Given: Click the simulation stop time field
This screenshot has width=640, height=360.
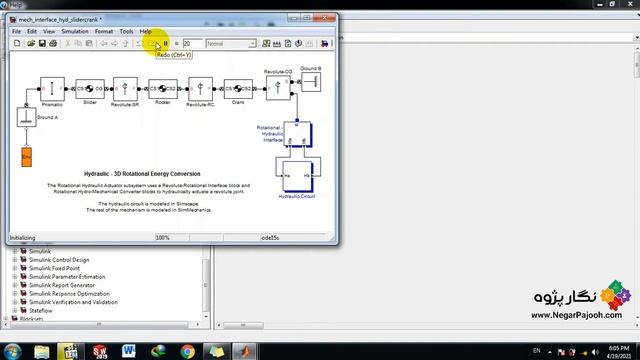Looking at the screenshot, I should point(192,43).
